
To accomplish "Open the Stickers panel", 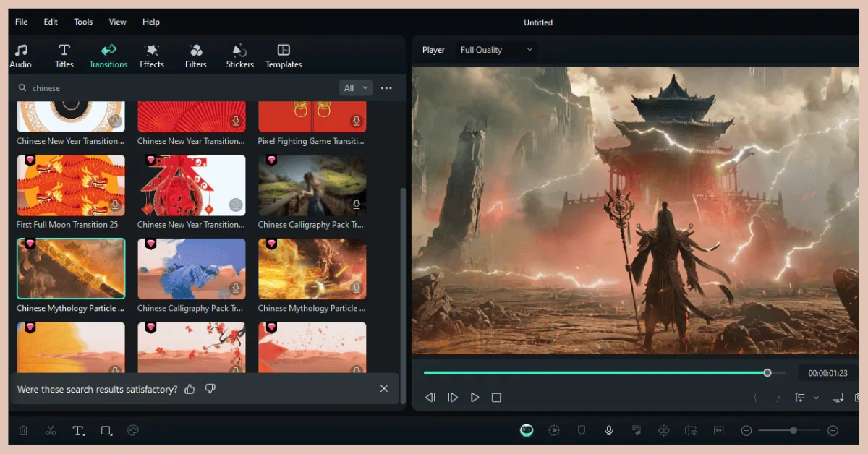I will point(239,55).
